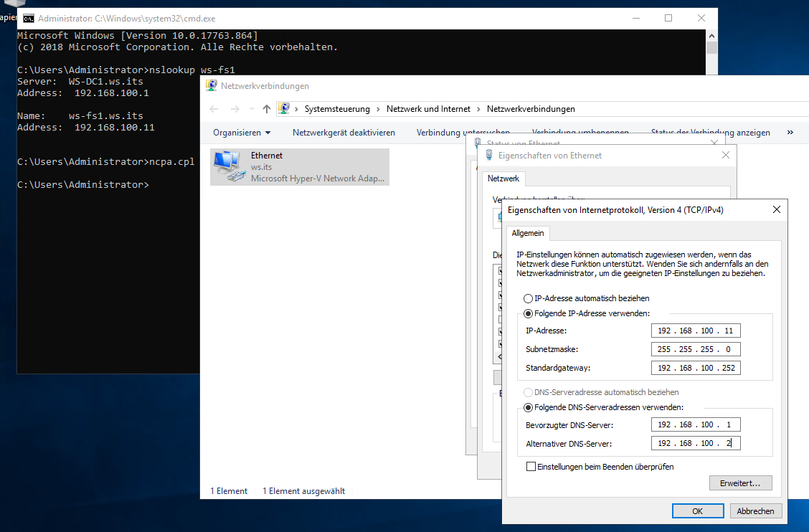
Task: Open advanced settings via Erweitert...
Action: (740, 483)
